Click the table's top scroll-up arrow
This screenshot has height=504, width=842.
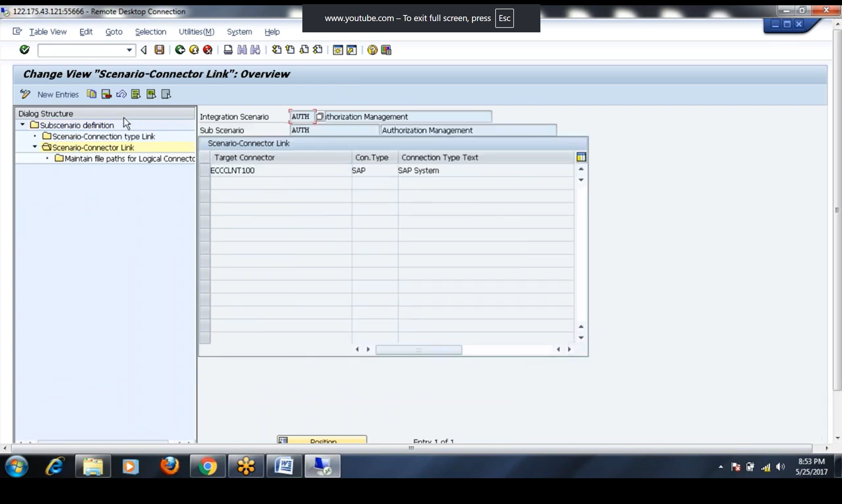click(581, 169)
